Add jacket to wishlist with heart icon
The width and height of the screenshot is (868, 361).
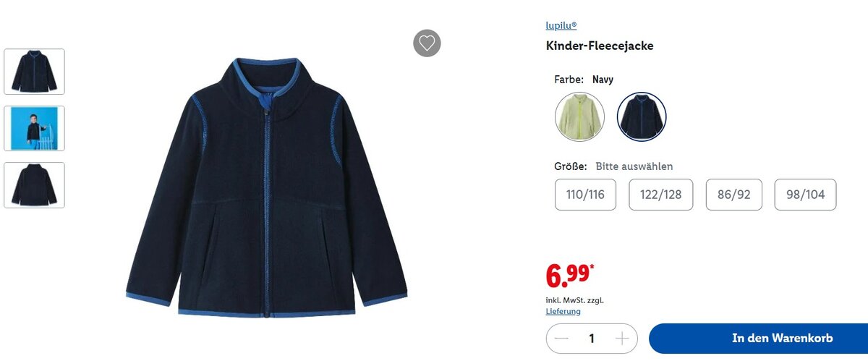pyautogui.click(x=427, y=43)
